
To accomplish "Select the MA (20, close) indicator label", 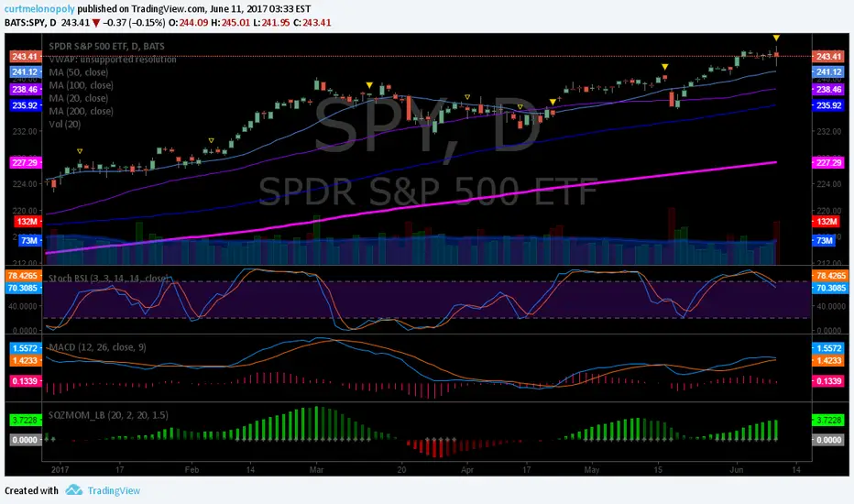I will pos(79,99).
